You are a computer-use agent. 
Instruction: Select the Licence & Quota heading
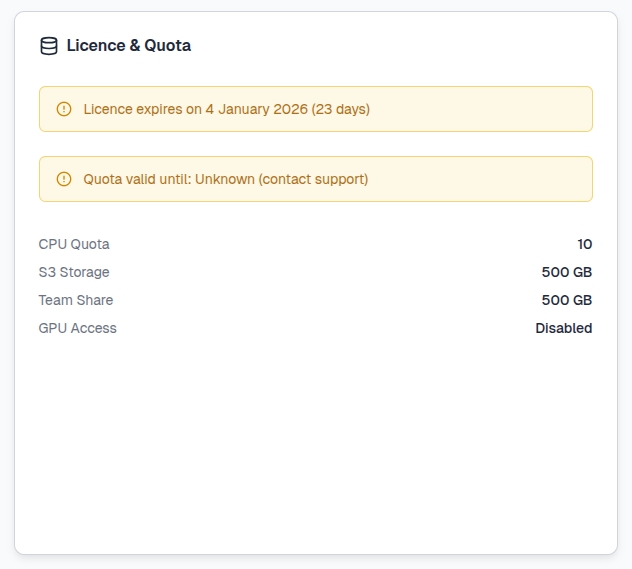(x=128, y=46)
